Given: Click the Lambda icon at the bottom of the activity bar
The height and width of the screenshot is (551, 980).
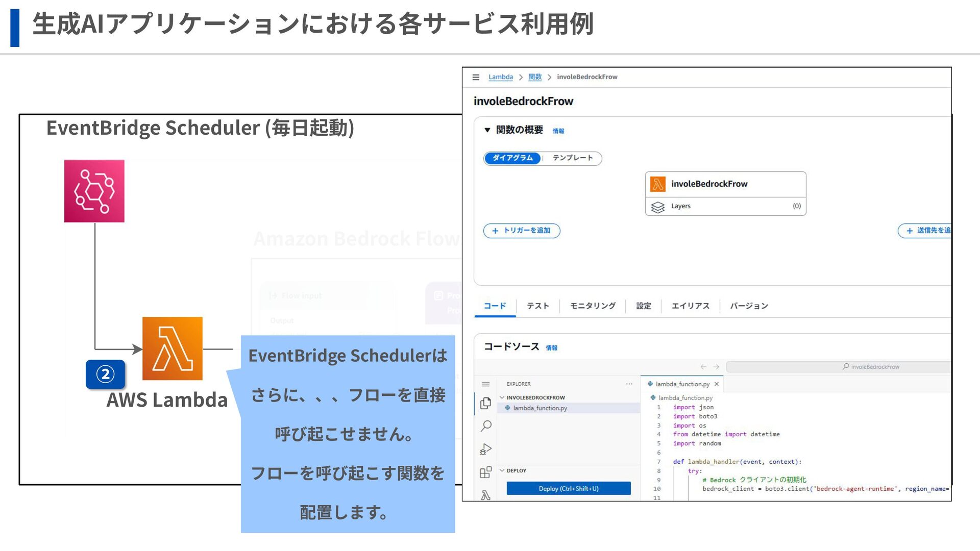Looking at the screenshot, I should point(485,494).
